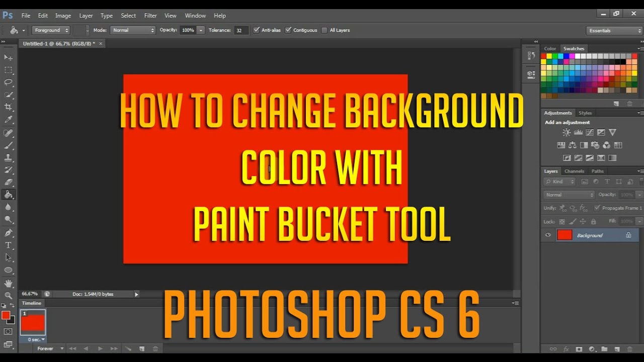Select the Rectangular Marquee tool
This screenshot has height=362, width=644.
[x=8, y=70]
